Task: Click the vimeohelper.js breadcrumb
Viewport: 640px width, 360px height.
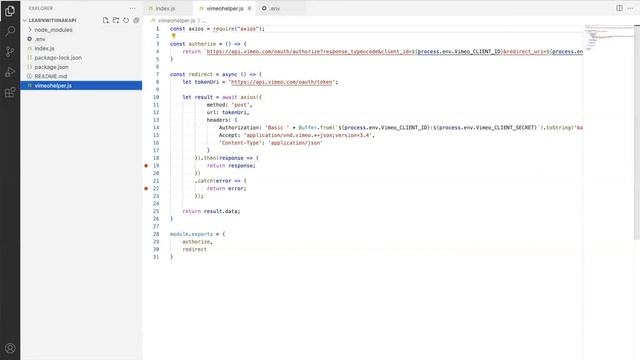Action: [x=176, y=20]
